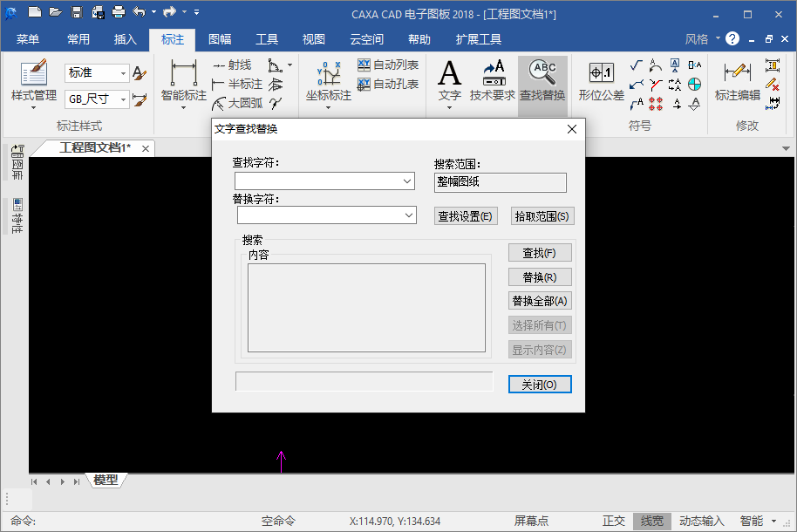The height and width of the screenshot is (532, 797).
Task: Click the 替换(R) button
Action: (540, 277)
